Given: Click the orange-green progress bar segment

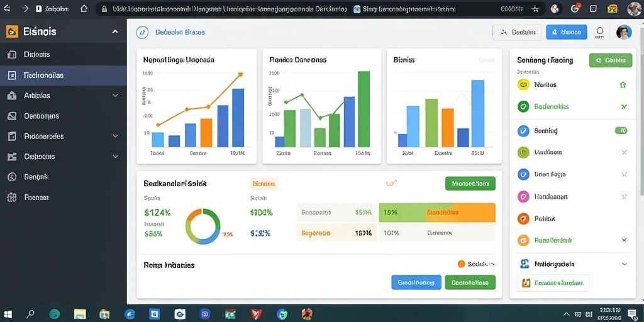Looking at the screenshot, I should (x=437, y=213).
